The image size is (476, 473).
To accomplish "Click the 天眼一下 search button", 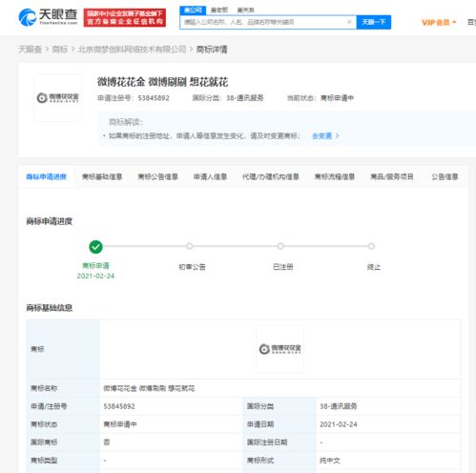I will coord(374,22).
